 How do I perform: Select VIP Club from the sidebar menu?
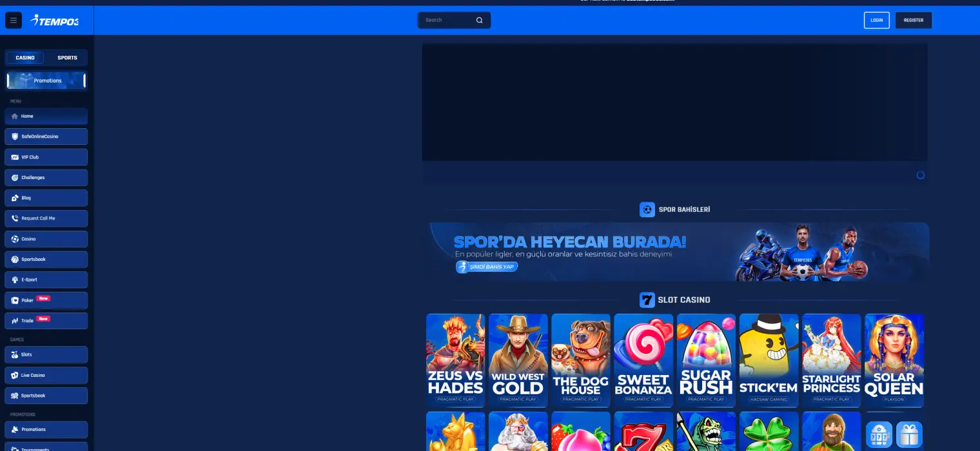[46, 157]
